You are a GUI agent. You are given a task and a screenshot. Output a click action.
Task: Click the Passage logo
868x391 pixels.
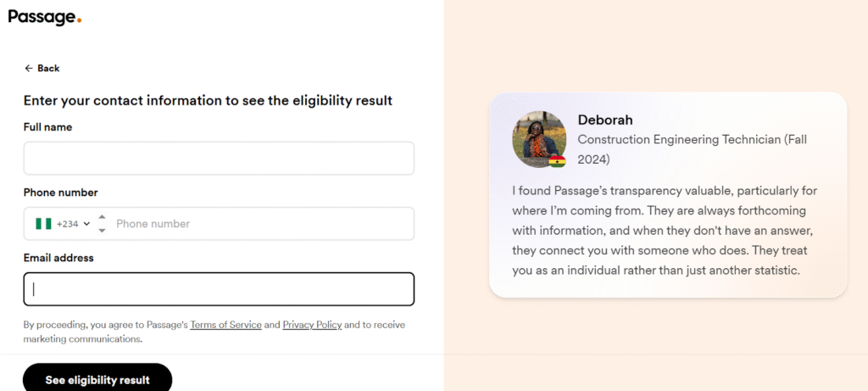(x=45, y=17)
